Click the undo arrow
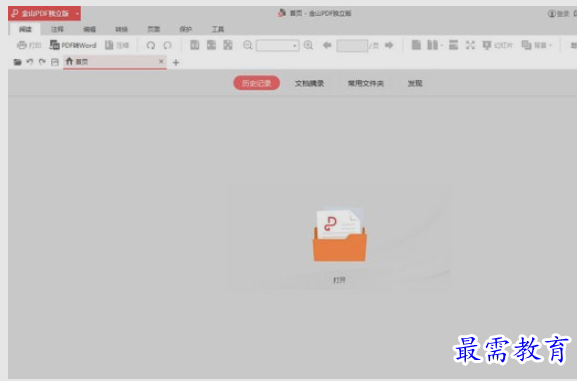Image resolution: width=577 pixels, height=381 pixels. 30,62
